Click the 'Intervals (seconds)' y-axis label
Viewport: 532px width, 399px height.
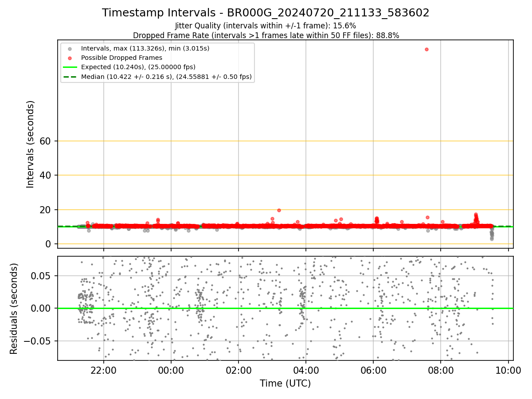tap(30, 144)
